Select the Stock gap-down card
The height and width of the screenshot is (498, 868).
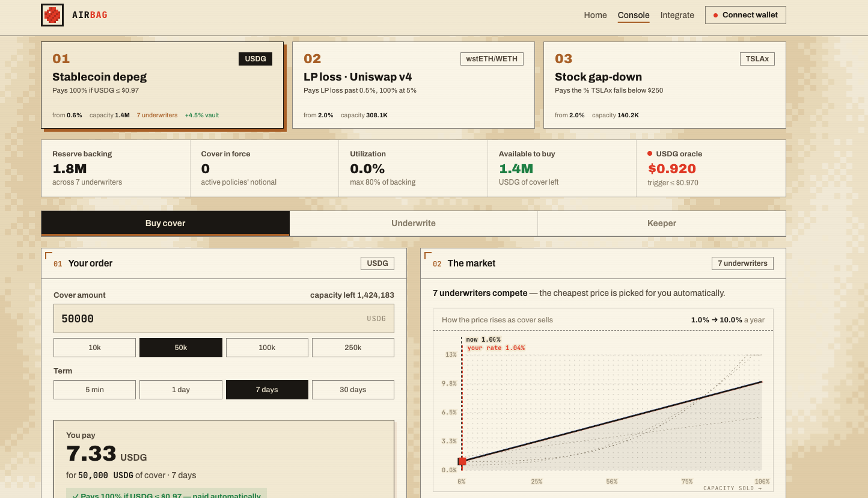point(664,85)
